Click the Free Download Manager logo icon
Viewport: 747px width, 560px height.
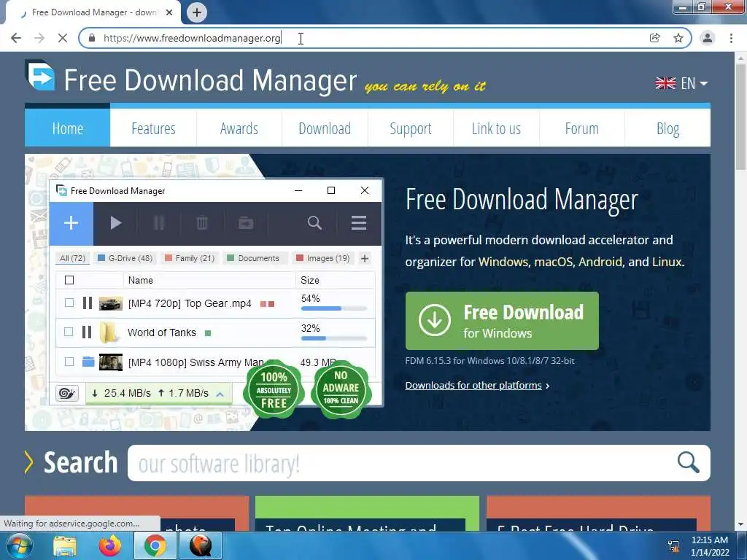tap(40, 75)
